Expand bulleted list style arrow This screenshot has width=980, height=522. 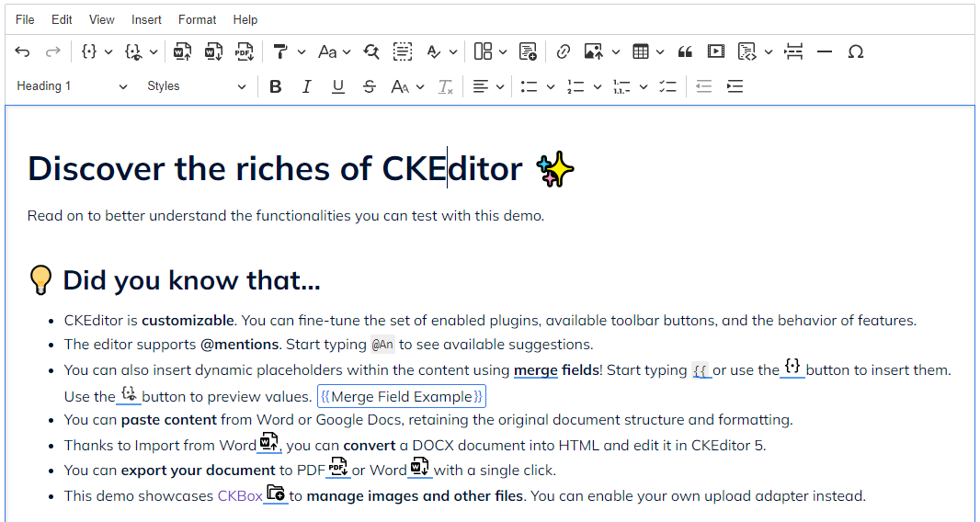pyautogui.click(x=551, y=87)
